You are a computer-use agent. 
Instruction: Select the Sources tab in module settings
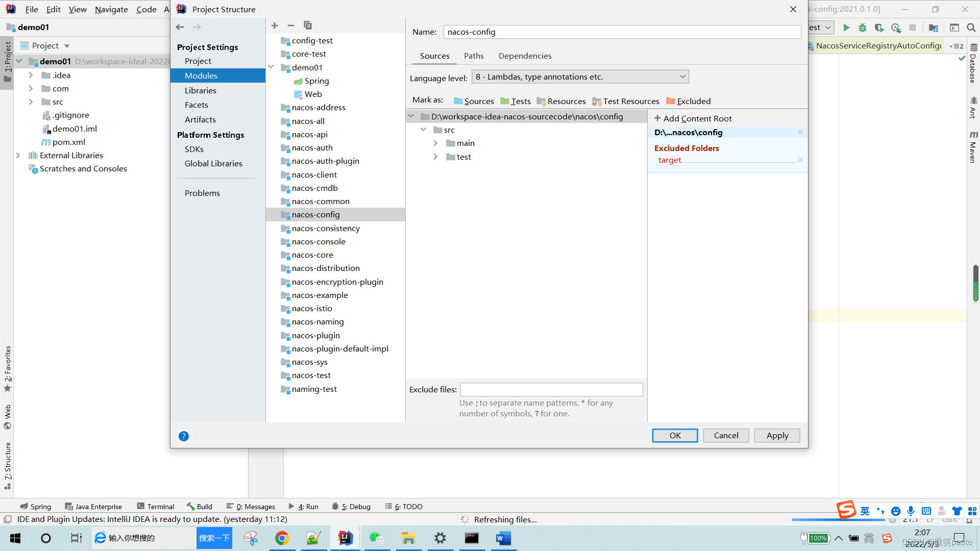tap(434, 56)
